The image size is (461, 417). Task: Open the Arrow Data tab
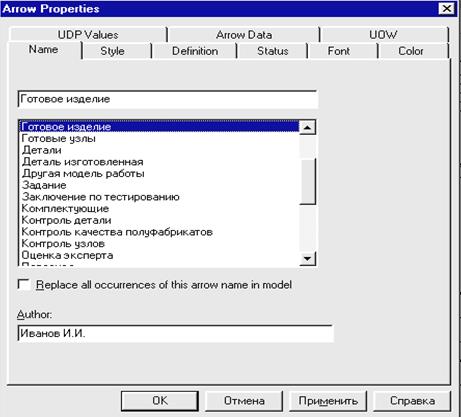[x=244, y=35]
